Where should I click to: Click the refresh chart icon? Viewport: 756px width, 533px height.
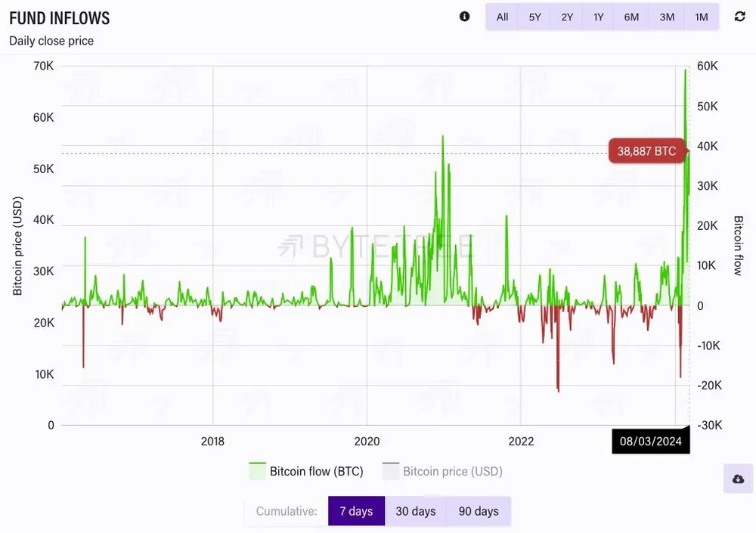point(739,17)
